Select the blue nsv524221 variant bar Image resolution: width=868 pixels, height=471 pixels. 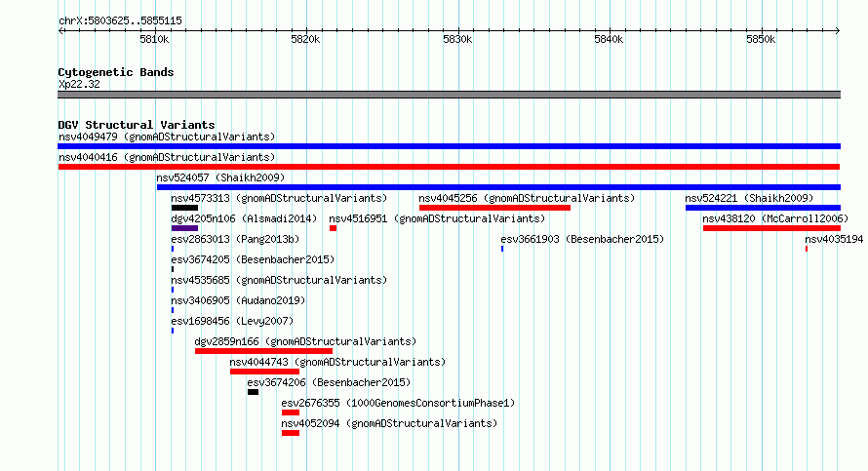(x=763, y=208)
